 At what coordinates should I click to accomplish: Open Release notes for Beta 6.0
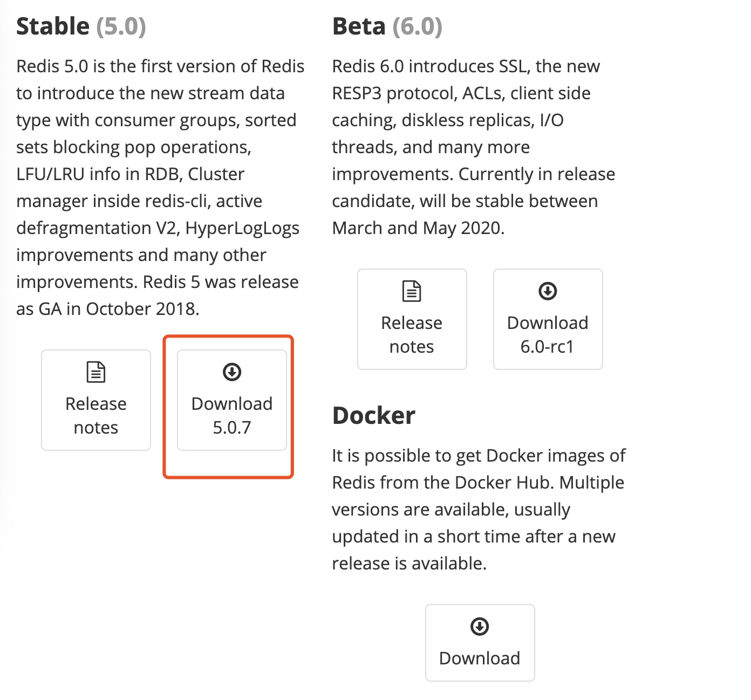pos(412,319)
